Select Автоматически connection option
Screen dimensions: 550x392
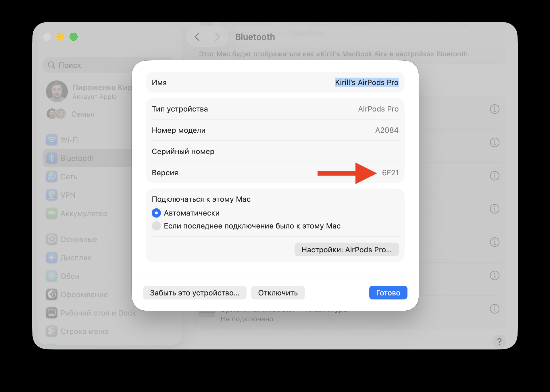point(156,213)
